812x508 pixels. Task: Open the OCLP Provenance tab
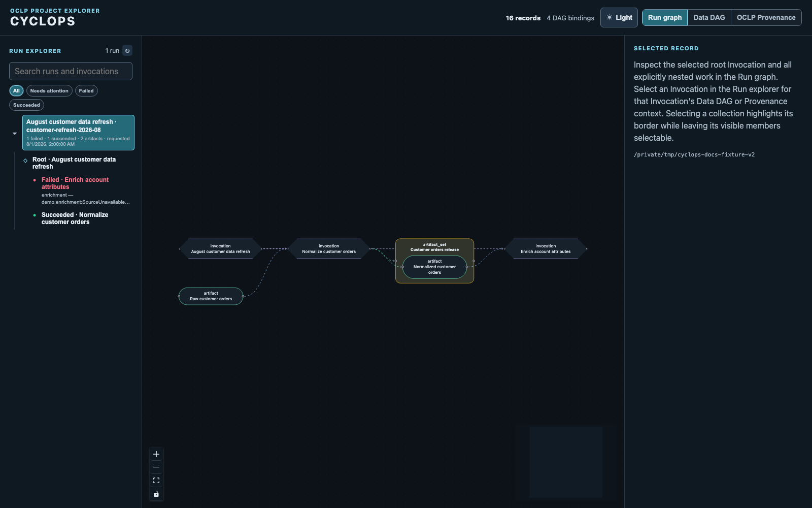click(766, 18)
